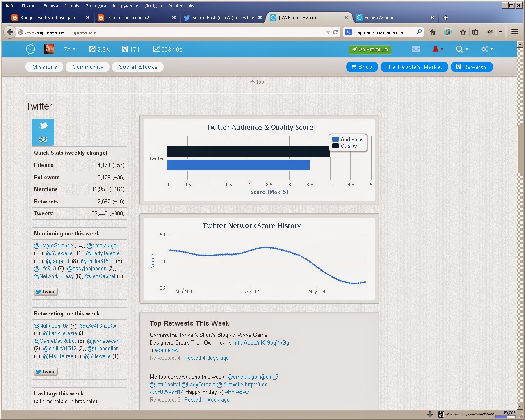The height and width of the screenshot is (420, 525).
Task: Click the 174 vees balance
Action: pyautogui.click(x=131, y=49)
